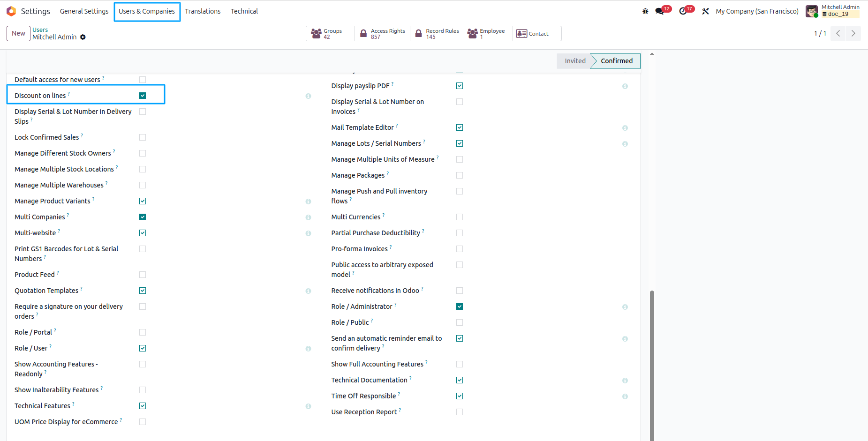Click the wrench tools icon in header

(x=705, y=11)
